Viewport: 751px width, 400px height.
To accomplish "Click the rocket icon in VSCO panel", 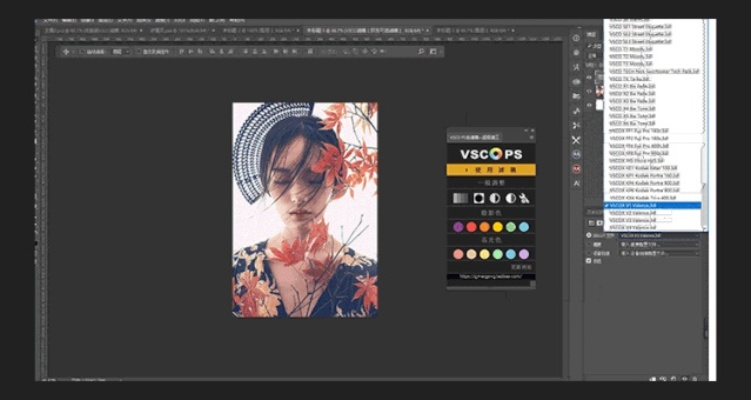I will point(524,198).
